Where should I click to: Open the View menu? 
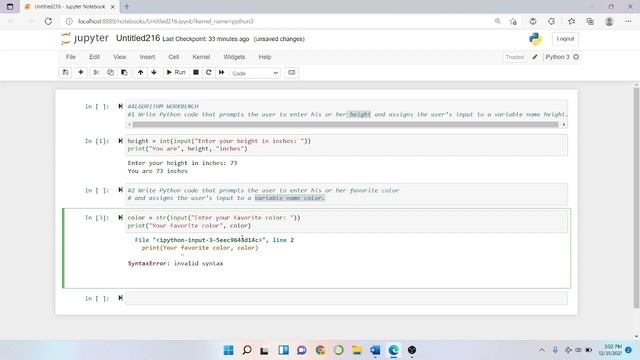point(120,57)
